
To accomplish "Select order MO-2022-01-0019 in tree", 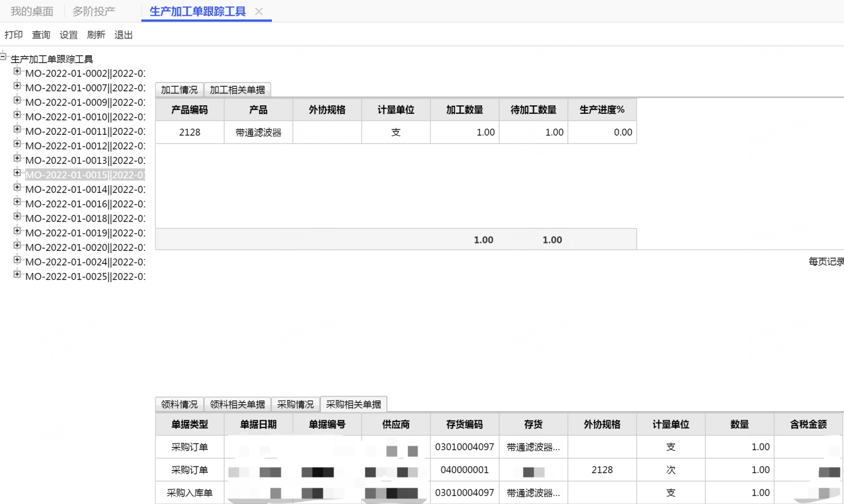I will point(85,233).
